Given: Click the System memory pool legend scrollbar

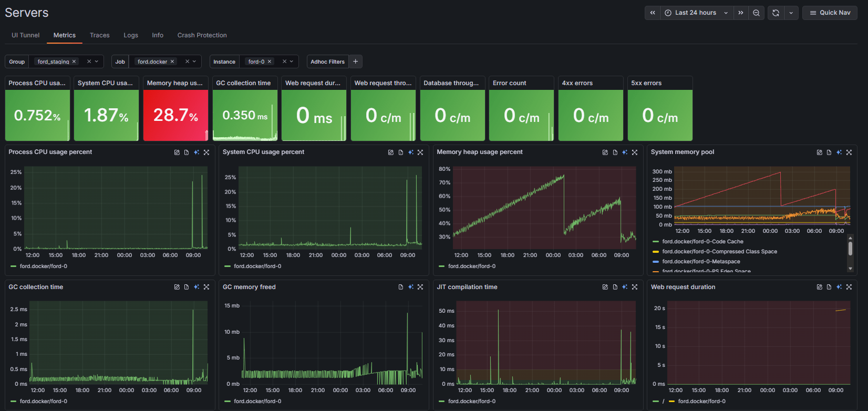Looking at the screenshot, I should pos(850,249).
